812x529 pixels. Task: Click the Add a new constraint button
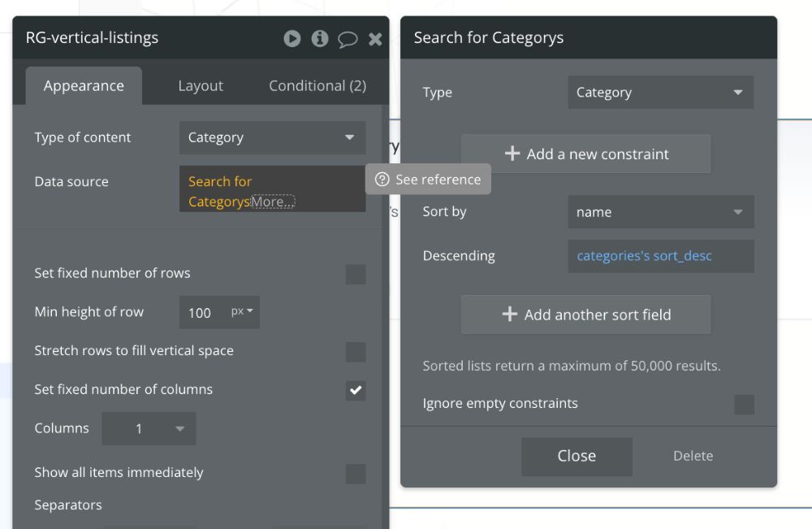(585, 154)
